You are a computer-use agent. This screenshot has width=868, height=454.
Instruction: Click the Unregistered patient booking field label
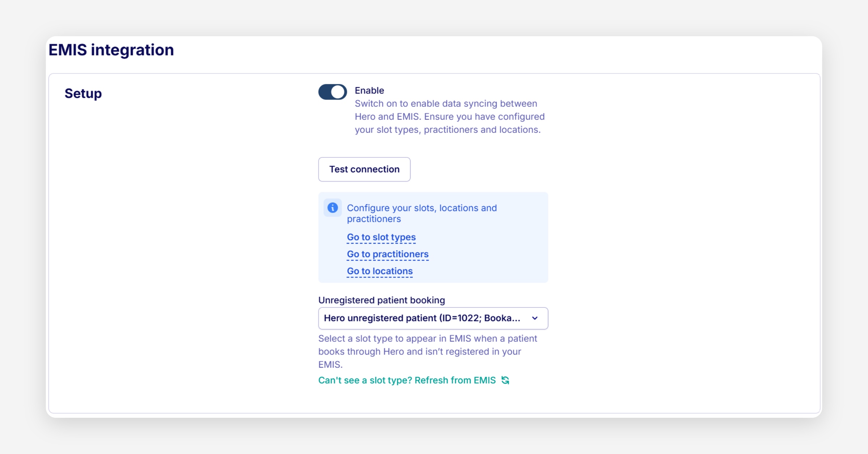point(381,300)
